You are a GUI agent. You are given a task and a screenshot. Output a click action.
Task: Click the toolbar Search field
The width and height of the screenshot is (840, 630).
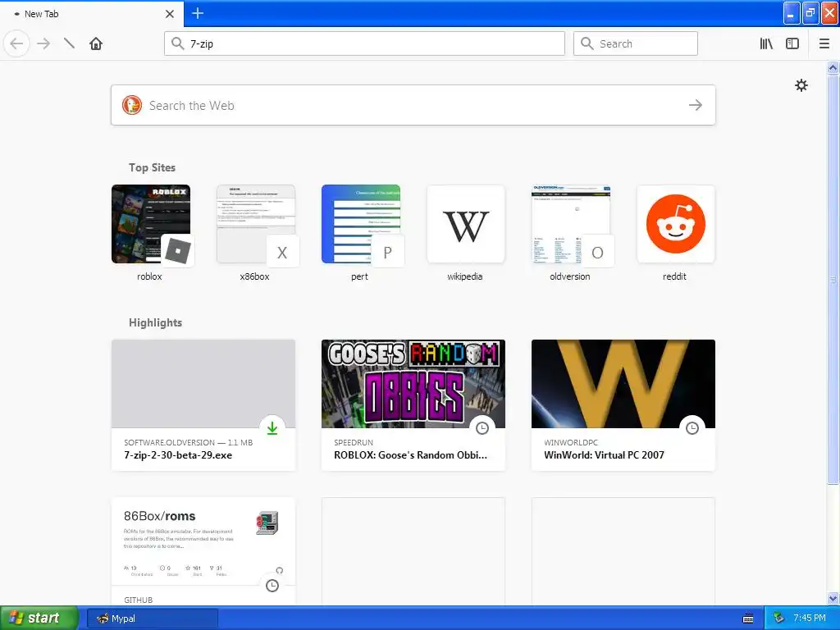(636, 43)
